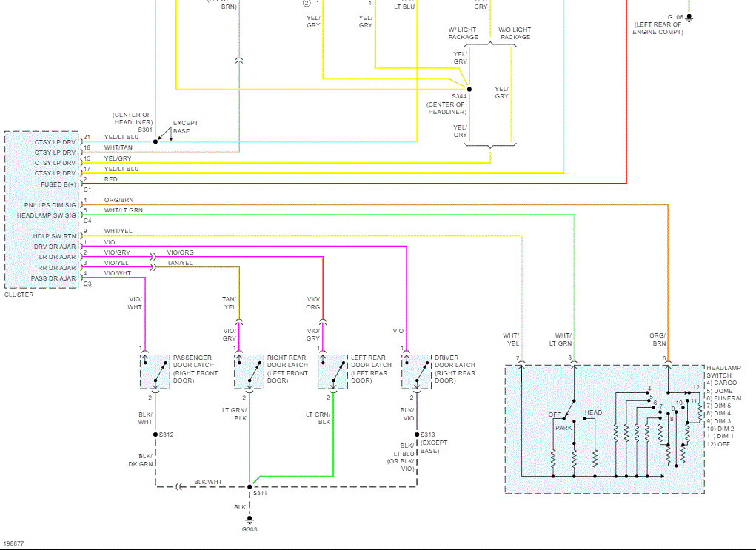Click the passenger door latch switch symbol
The width and height of the screenshot is (756, 550).
click(155, 372)
